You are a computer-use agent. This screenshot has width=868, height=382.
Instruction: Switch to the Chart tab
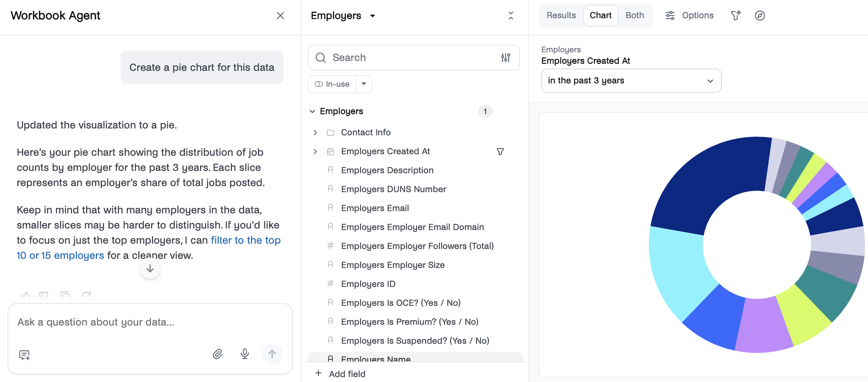coord(601,16)
